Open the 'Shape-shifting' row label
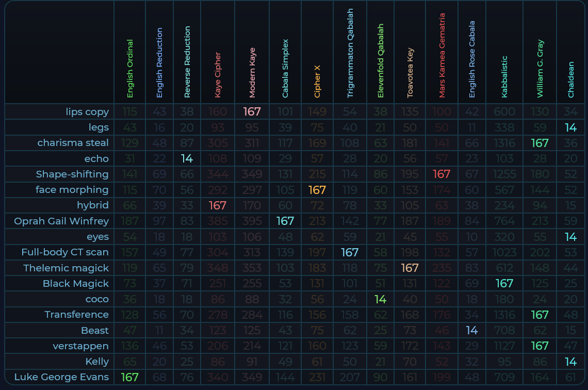This screenshot has height=390, width=588. click(x=72, y=174)
